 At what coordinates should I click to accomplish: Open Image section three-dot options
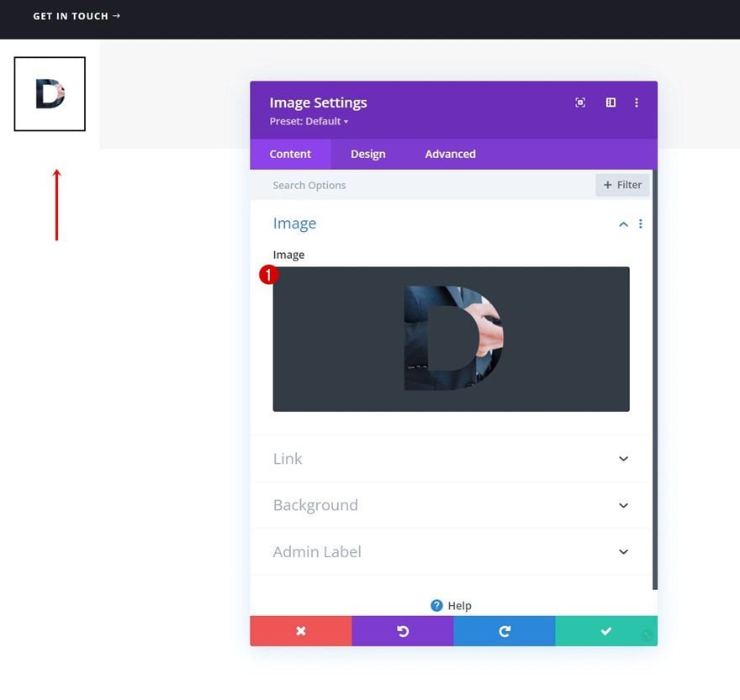click(x=640, y=224)
